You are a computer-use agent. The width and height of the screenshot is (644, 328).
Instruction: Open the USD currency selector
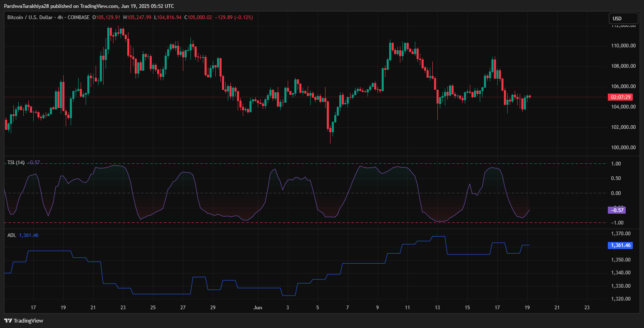(623, 18)
